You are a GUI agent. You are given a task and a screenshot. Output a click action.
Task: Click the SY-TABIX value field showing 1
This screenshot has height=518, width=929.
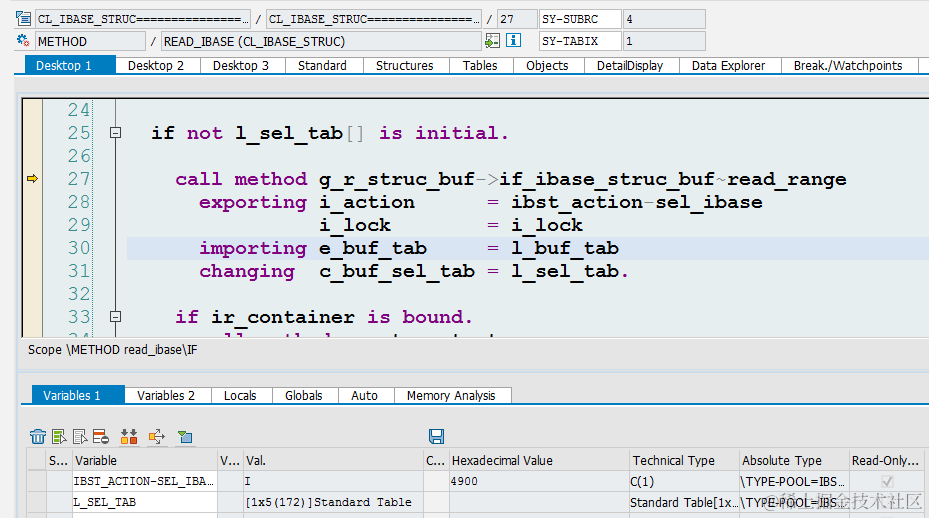(664, 41)
